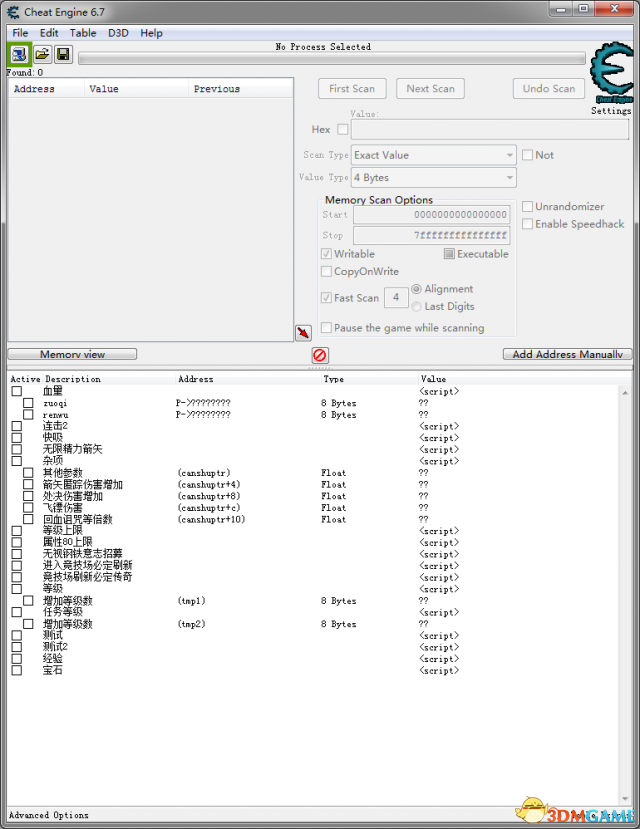The width and height of the screenshot is (640, 829).
Task: Click the Fast Scan alignment value field
Action: pyautogui.click(x=396, y=298)
